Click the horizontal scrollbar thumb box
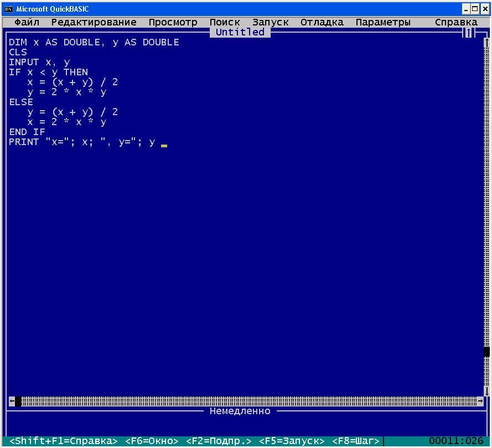The image size is (492, 448). click(x=18, y=401)
